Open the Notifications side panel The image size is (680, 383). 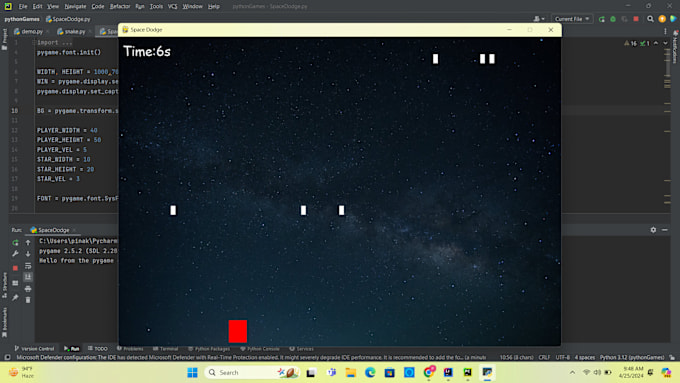click(x=675, y=48)
